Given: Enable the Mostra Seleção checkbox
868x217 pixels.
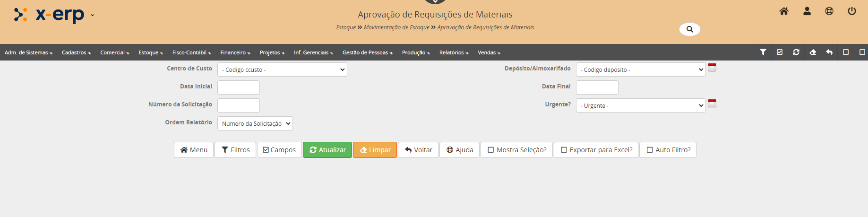Looking at the screenshot, I should [491, 150].
